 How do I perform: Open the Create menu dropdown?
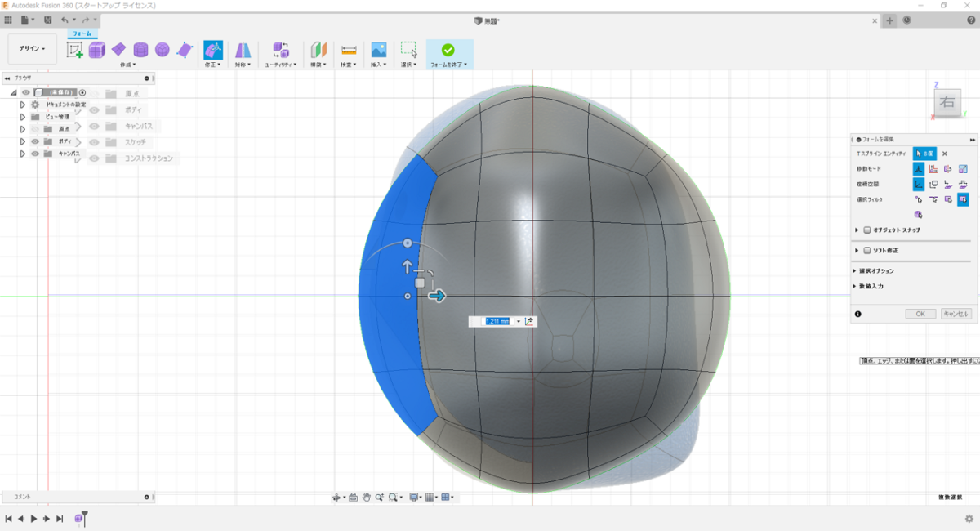click(128, 64)
